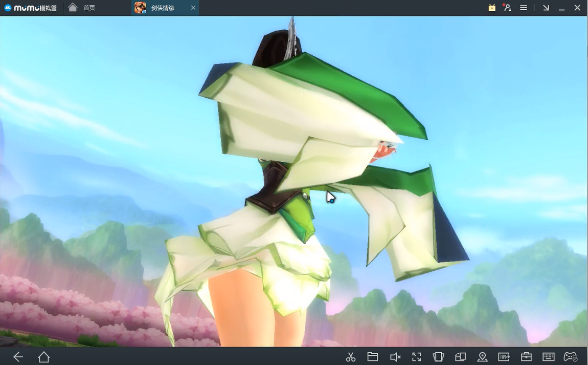Close the 剑侠情缘 tab

(193, 8)
